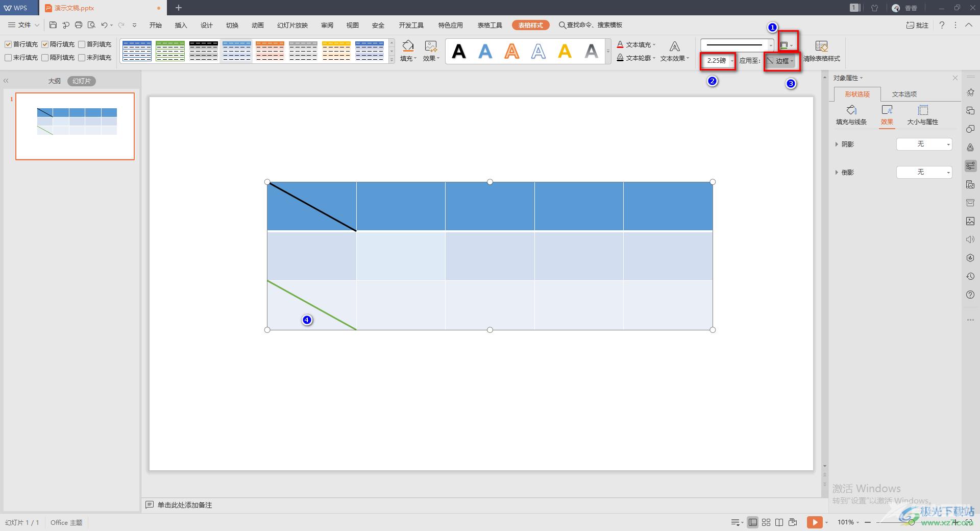
Task: Select the green table style preset
Action: (x=170, y=51)
